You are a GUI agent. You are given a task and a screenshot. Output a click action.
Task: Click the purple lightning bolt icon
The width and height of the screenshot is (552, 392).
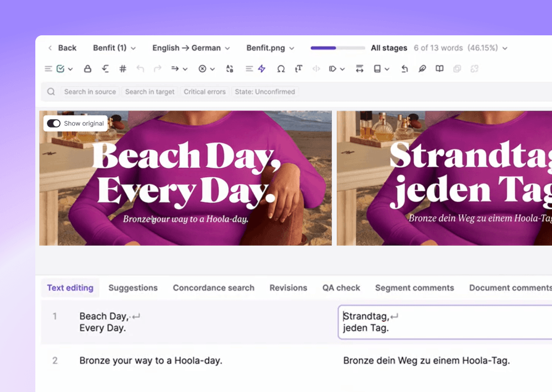coord(262,69)
